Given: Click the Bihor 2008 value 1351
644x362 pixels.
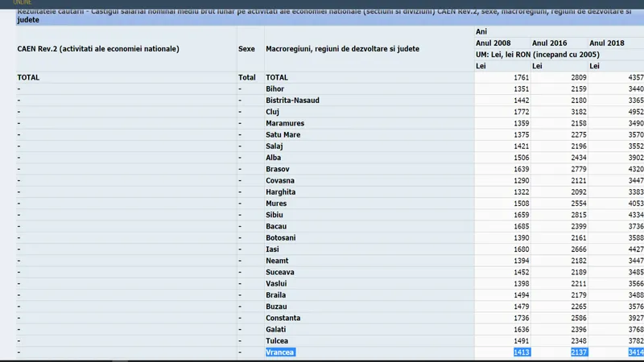Looking at the screenshot, I should pos(521,88).
